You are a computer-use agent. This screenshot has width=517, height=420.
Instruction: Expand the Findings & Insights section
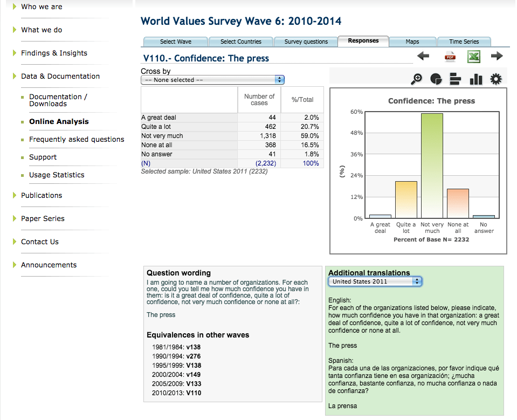click(54, 53)
